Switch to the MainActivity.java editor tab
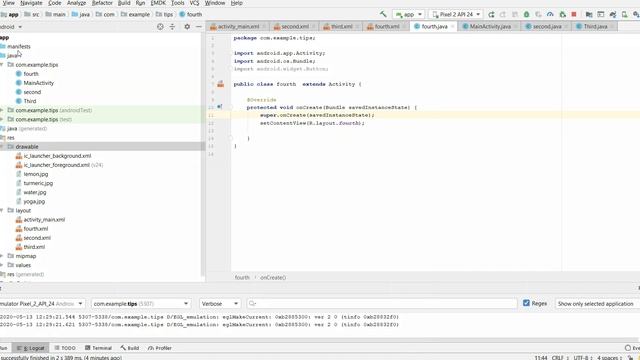Viewport: 640px width, 360px height. coord(490,27)
